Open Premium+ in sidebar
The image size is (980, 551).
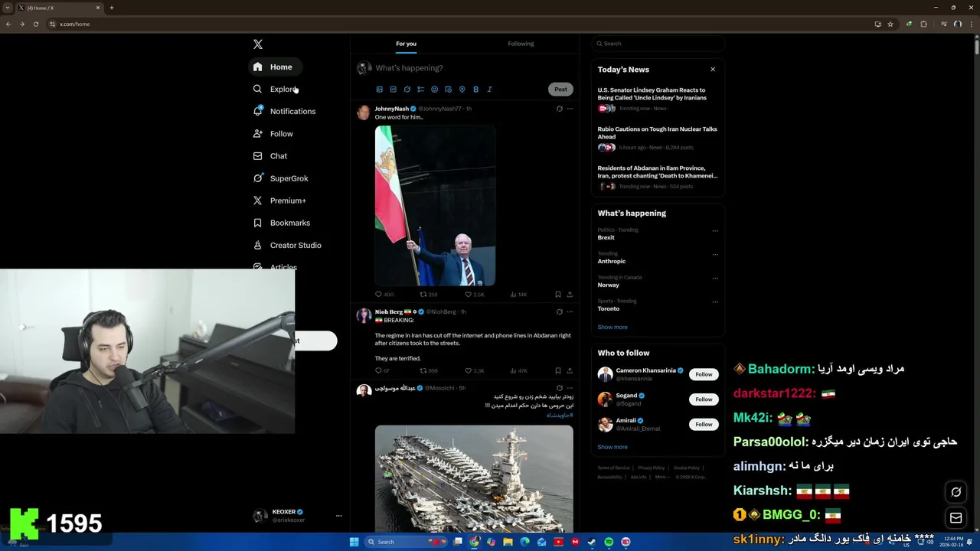tap(279, 201)
